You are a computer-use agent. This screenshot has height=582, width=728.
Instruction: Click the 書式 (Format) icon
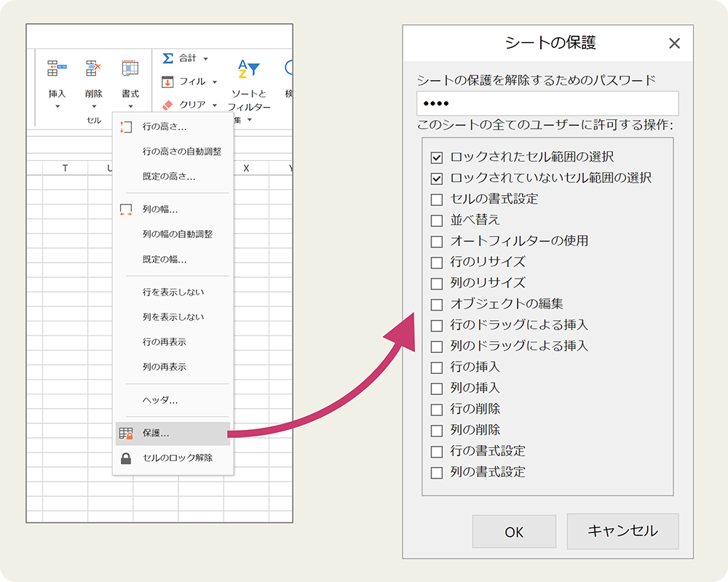130,69
